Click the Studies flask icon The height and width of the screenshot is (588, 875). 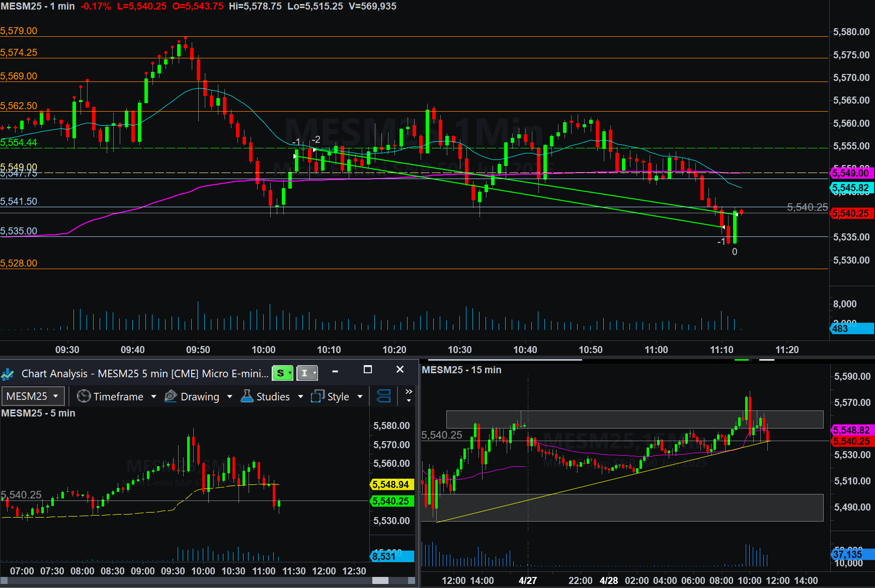click(247, 396)
